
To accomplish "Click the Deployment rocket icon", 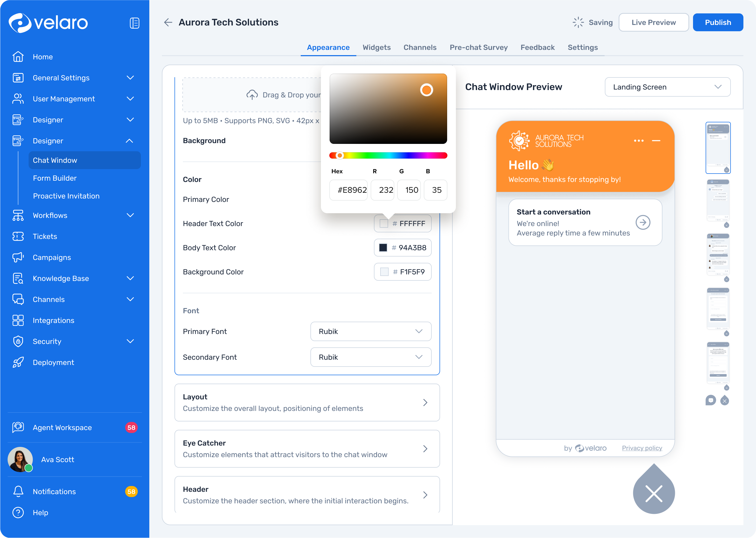I will tap(18, 362).
